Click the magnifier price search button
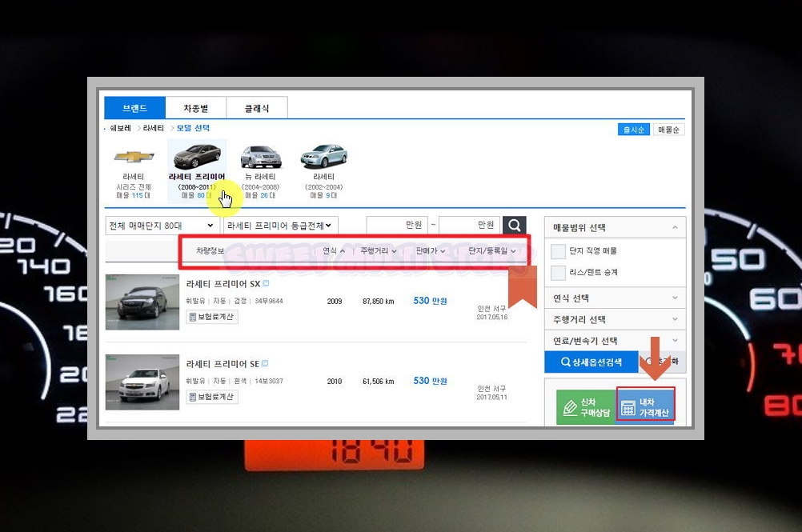Screen dimensions: 802x532 tap(515, 226)
